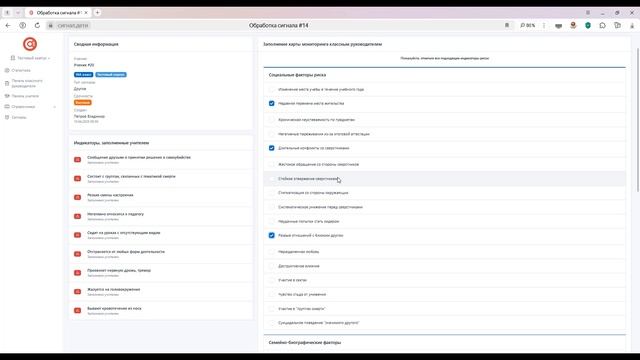Open Статистика in the sidebar menu

pyautogui.click(x=21, y=70)
